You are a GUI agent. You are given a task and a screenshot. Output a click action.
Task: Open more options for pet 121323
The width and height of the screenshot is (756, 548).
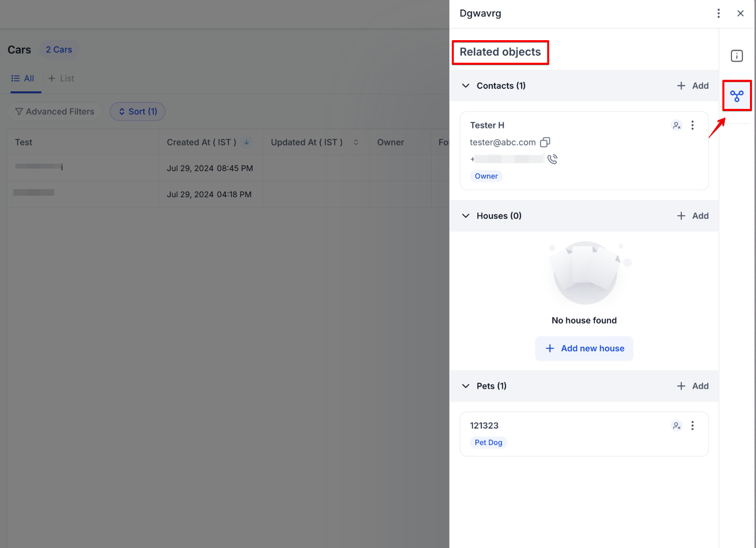(x=692, y=426)
